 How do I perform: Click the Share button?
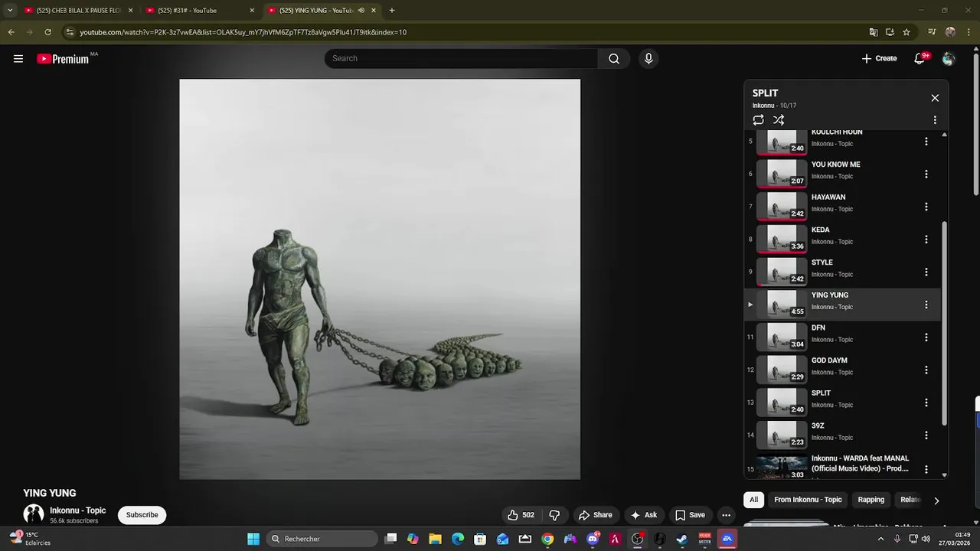(595, 515)
